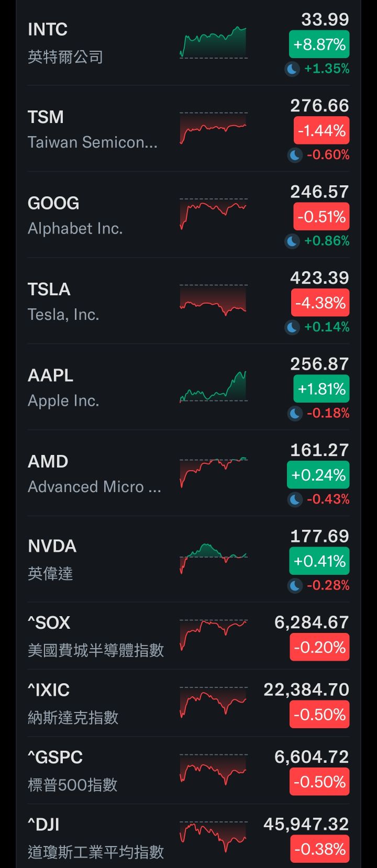Click the moon icon beside GOOG +0.86%
The image size is (377, 868).
(292, 241)
